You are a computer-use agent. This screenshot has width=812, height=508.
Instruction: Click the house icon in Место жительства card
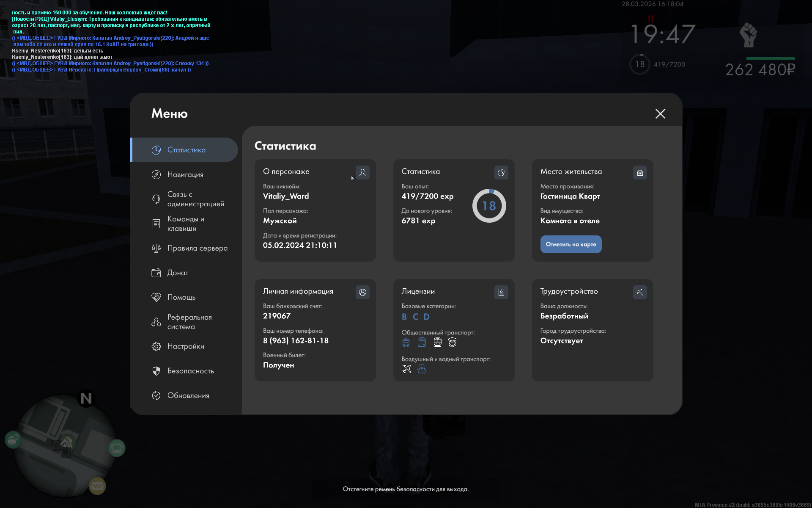(640, 172)
